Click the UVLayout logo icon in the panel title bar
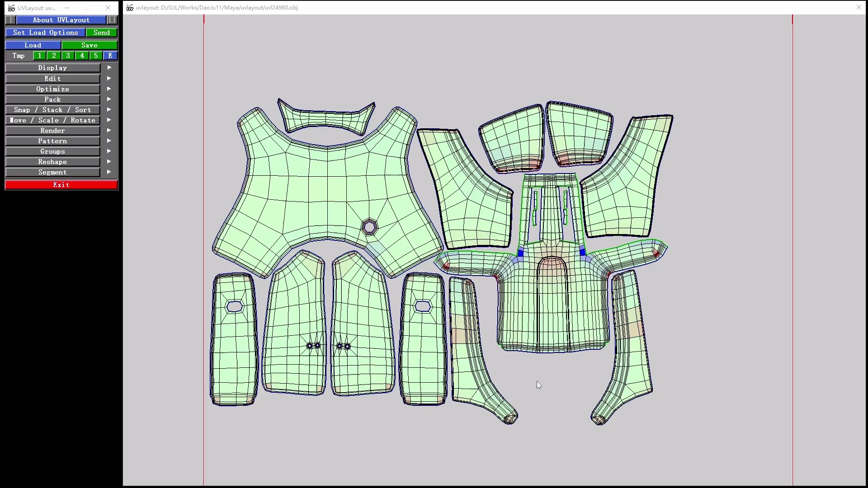 pyautogui.click(x=11, y=8)
